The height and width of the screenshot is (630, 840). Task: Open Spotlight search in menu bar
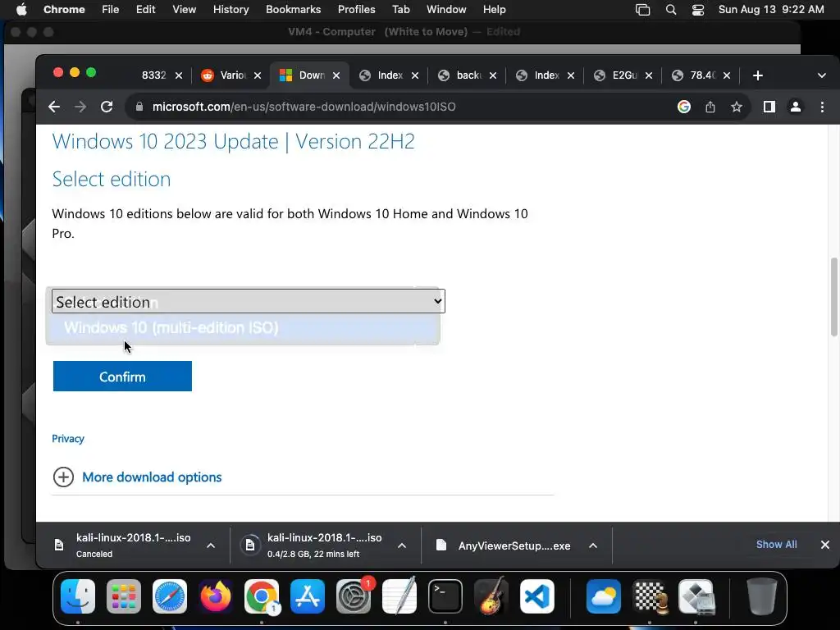pos(671,10)
